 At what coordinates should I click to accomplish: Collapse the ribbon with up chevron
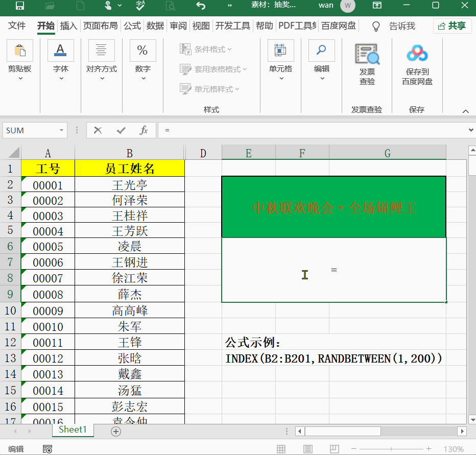tap(465, 111)
